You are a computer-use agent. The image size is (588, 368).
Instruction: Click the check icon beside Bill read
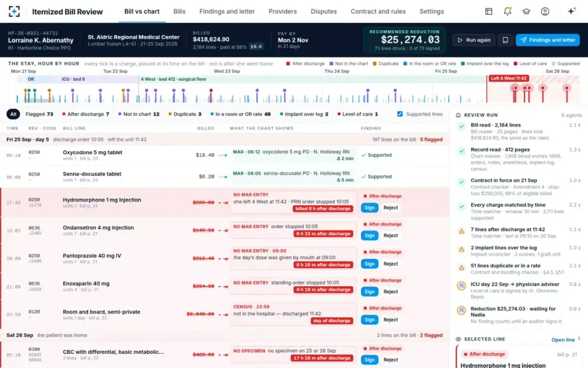[461, 127]
